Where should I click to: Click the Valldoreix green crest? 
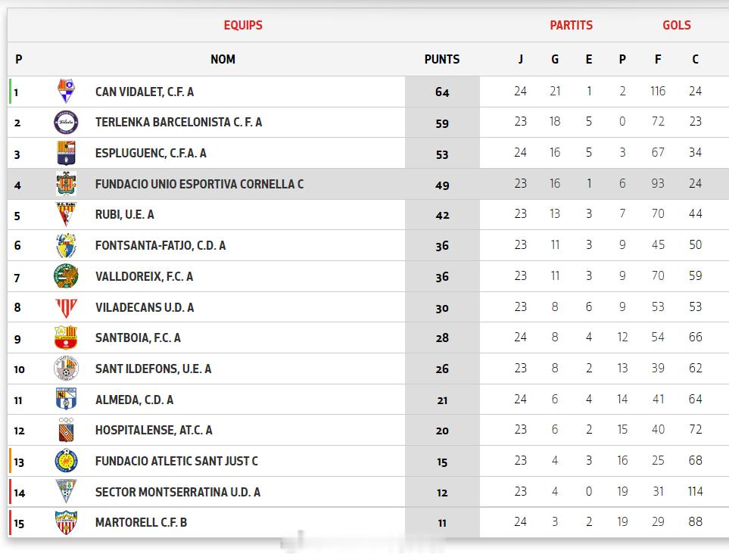tap(66, 276)
